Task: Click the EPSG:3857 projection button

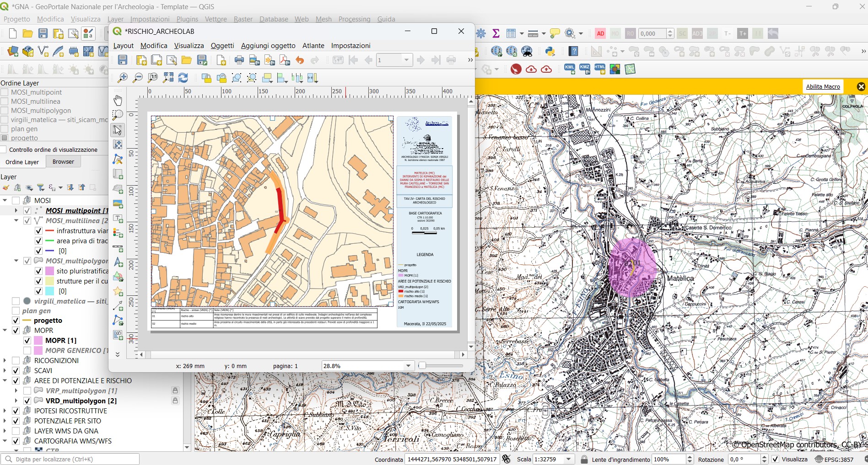Action: point(834,460)
